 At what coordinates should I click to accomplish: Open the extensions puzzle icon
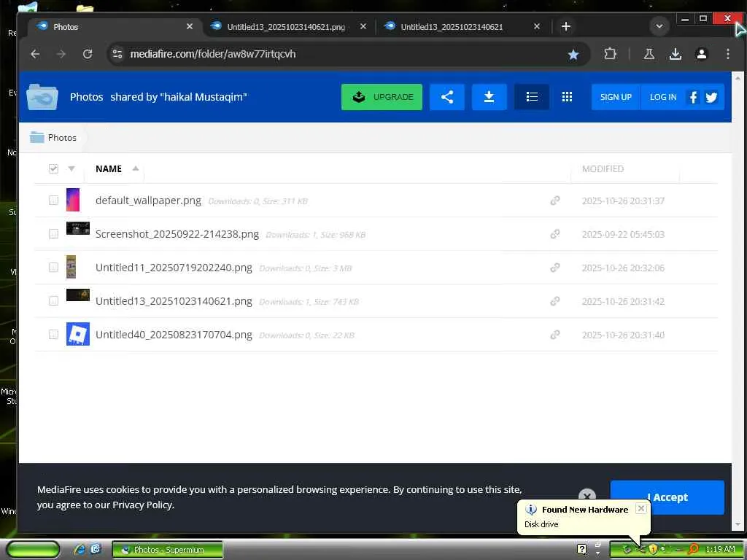click(x=610, y=54)
